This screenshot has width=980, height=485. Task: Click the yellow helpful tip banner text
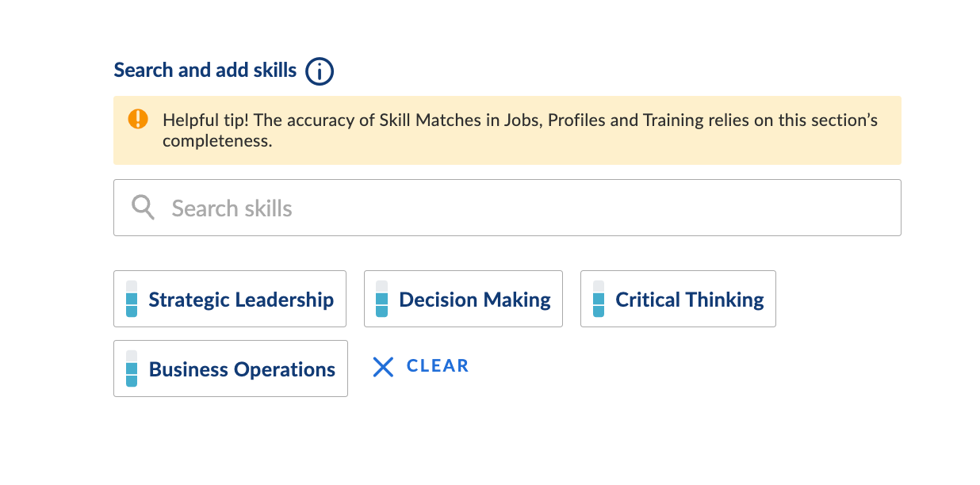pyautogui.click(x=519, y=121)
